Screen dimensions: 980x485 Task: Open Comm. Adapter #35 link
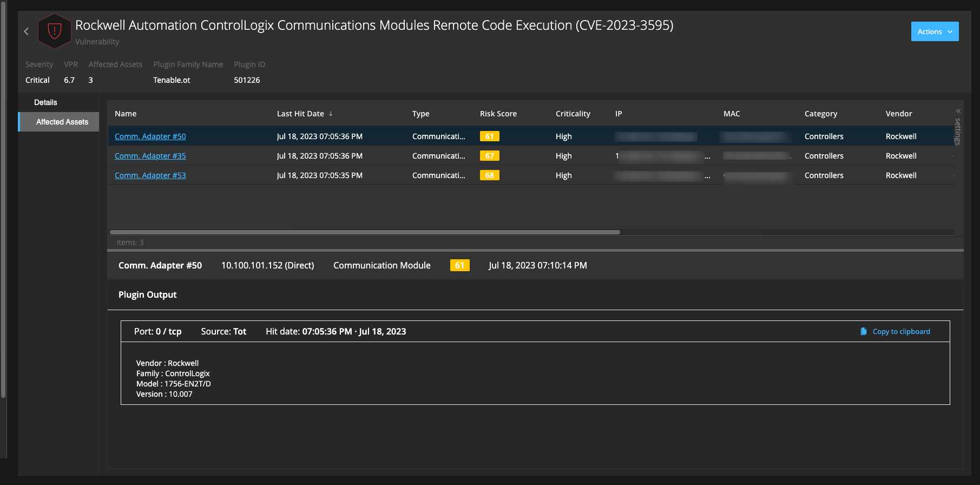(x=150, y=156)
